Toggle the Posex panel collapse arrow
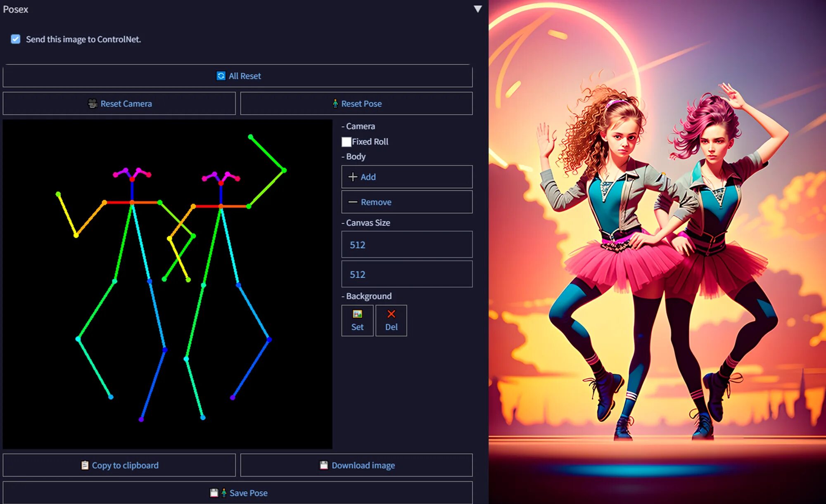This screenshot has width=826, height=504. tap(478, 8)
